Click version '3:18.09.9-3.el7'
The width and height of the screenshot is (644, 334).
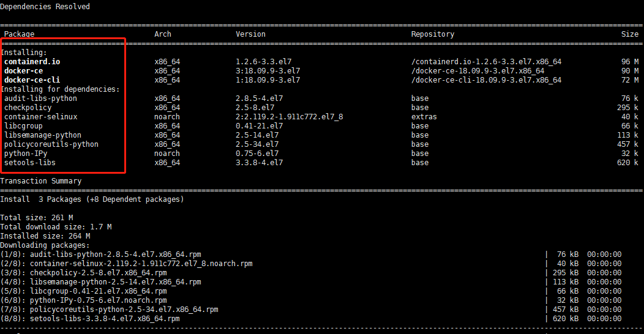[x=268, y=70]
